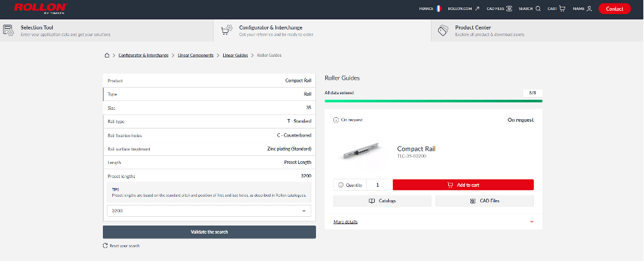Click the user profile icon

(x=589, y=8)
